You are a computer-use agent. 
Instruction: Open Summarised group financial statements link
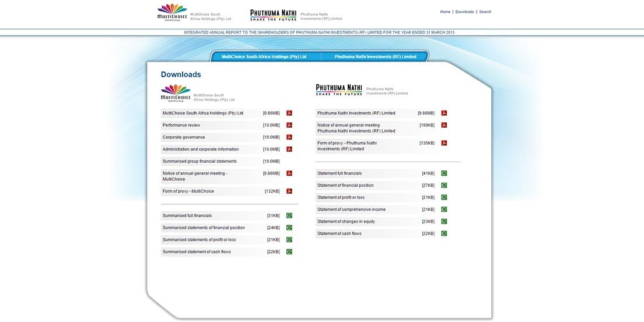click(200, 162)
